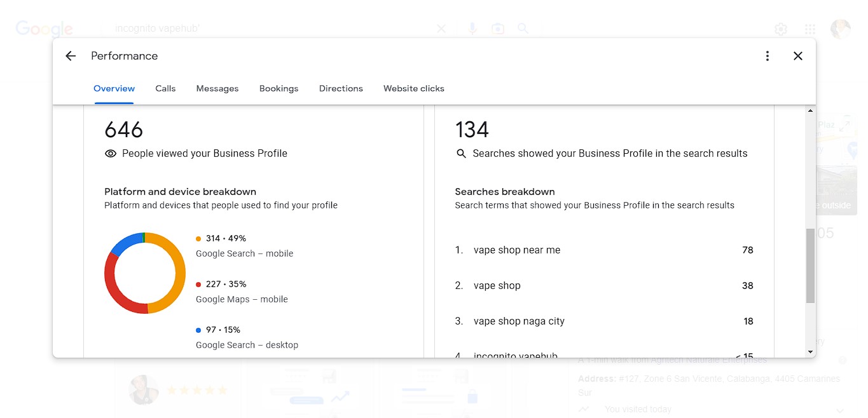Open the Bookings tab
This screenshot has width=868, height=418.
pos(279,88)
